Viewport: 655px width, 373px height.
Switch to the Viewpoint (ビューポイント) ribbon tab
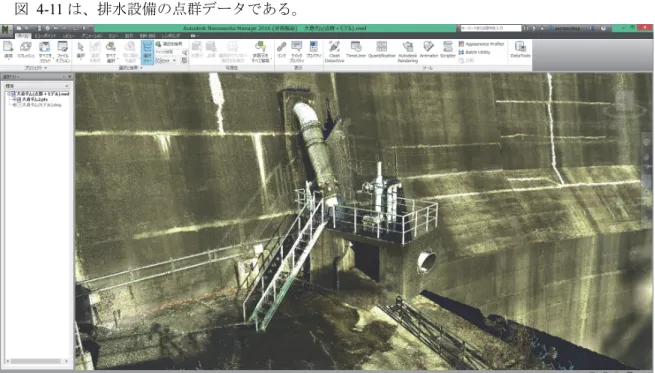(x=45, y=36)
